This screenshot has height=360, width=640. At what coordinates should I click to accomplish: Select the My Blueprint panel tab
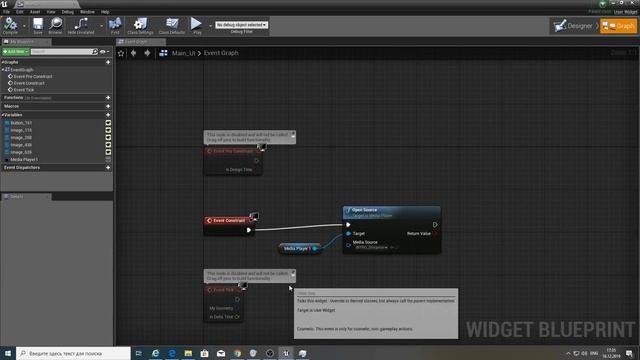click(x=26, y=42)
